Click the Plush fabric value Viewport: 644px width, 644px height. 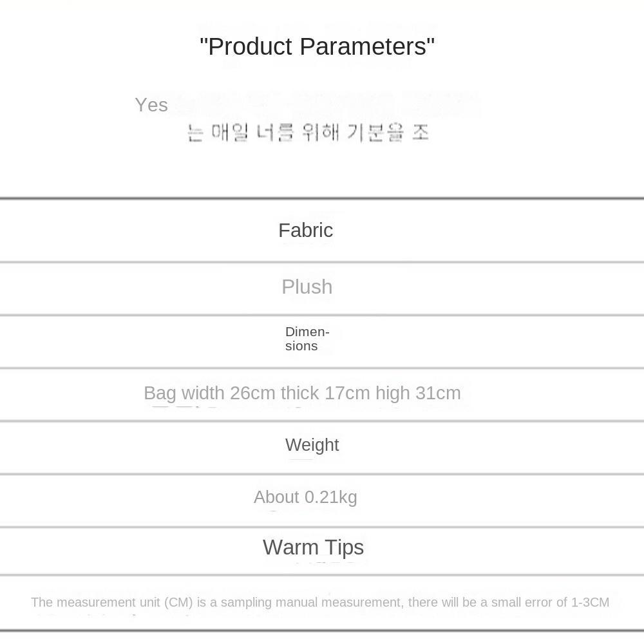coord(307,287)
